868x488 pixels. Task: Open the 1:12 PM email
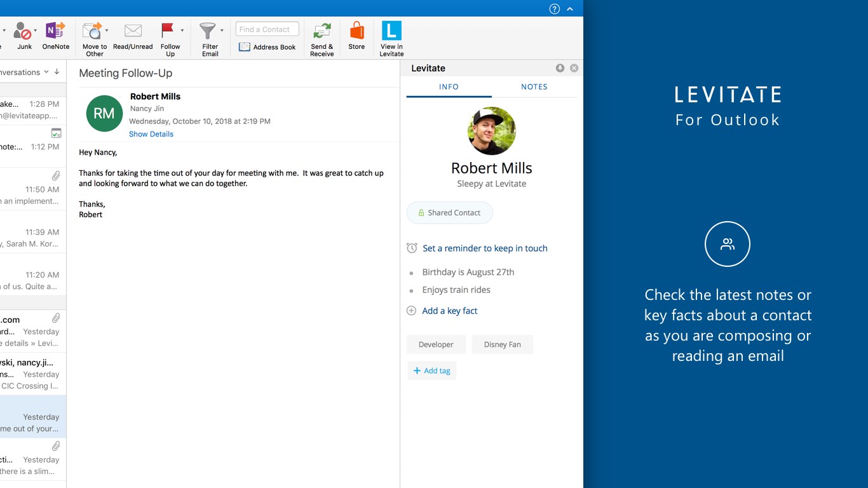click(x=33, y=146)
